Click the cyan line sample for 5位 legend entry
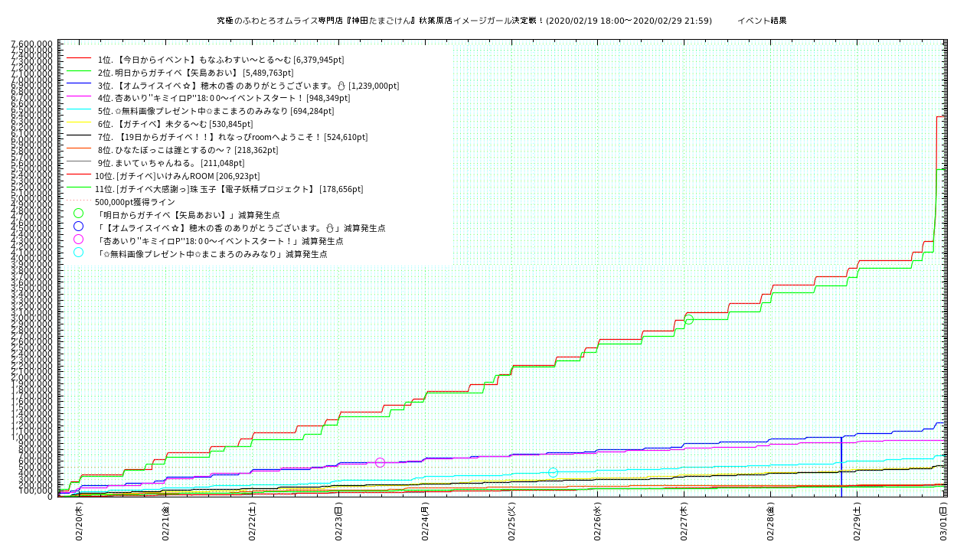 (79, 110)
